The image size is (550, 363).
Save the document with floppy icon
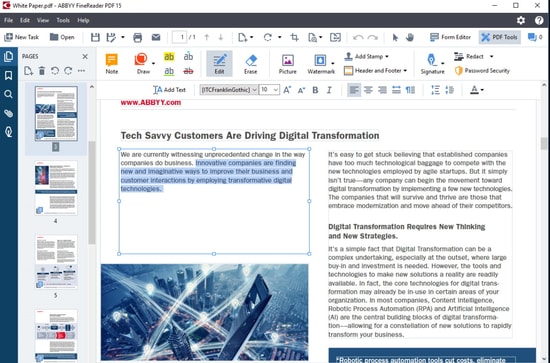point(95,37)
